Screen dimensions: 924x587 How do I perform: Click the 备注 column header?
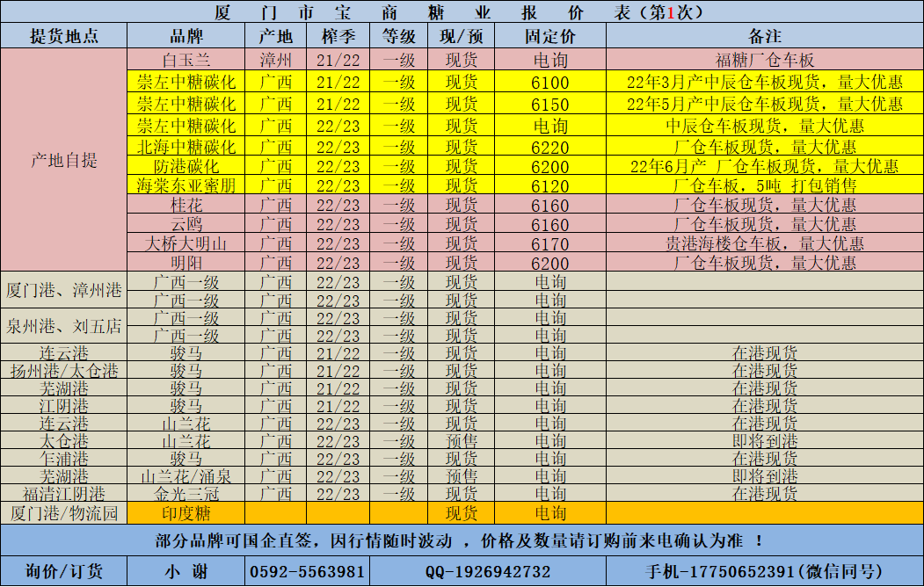click(x=764, y=37)
